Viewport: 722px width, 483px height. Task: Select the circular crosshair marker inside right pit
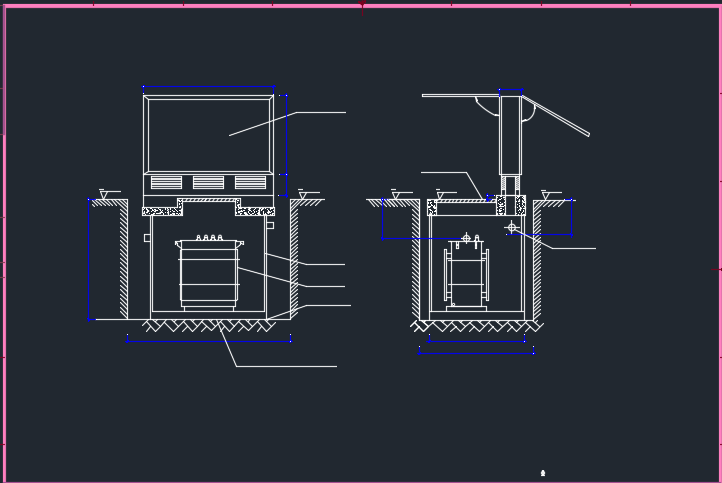tap(511, 227)
